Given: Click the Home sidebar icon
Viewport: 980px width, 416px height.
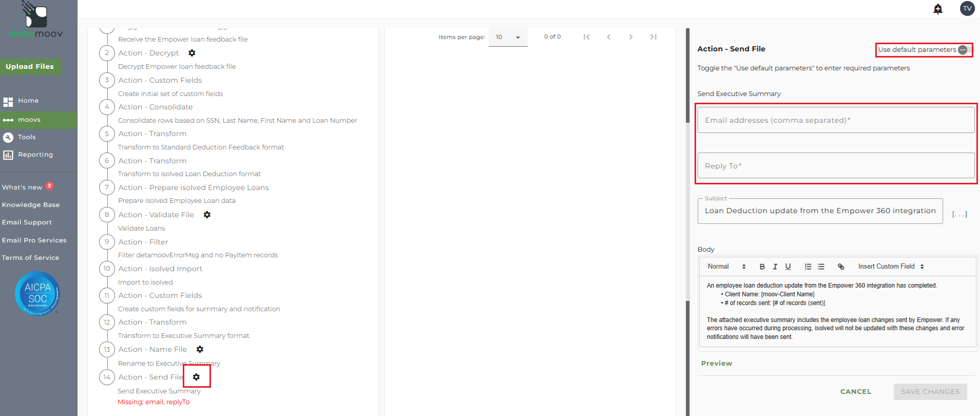Looking at the screenshot, I should [8, 102].
